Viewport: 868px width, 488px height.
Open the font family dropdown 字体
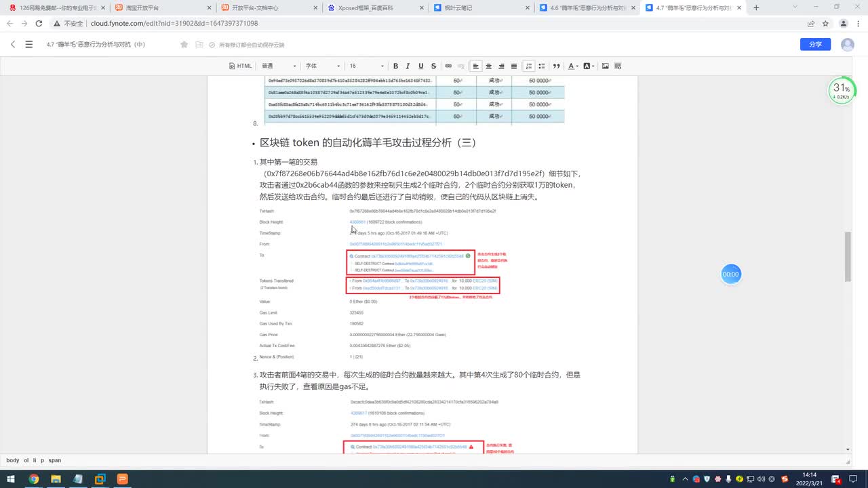coord(322,66)
